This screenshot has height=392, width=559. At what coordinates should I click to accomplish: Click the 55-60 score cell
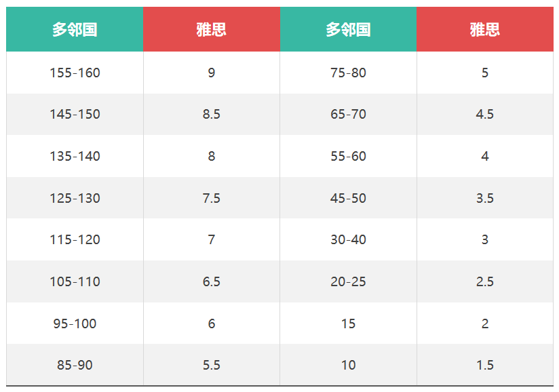pos(348,156)
